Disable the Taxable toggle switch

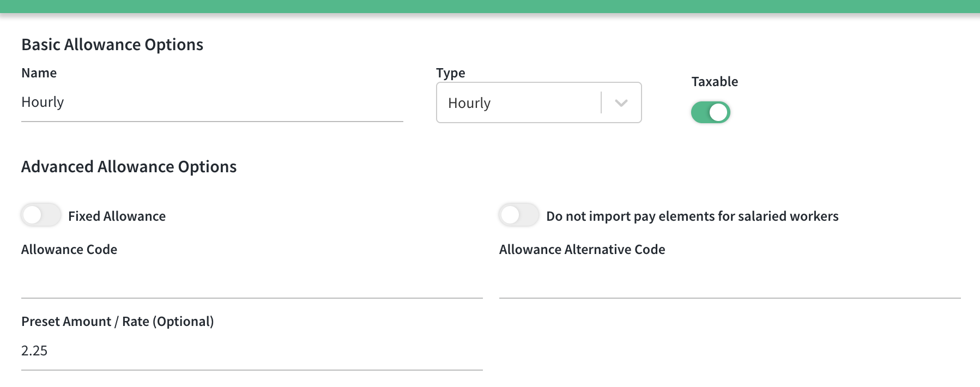click(710, 113)
